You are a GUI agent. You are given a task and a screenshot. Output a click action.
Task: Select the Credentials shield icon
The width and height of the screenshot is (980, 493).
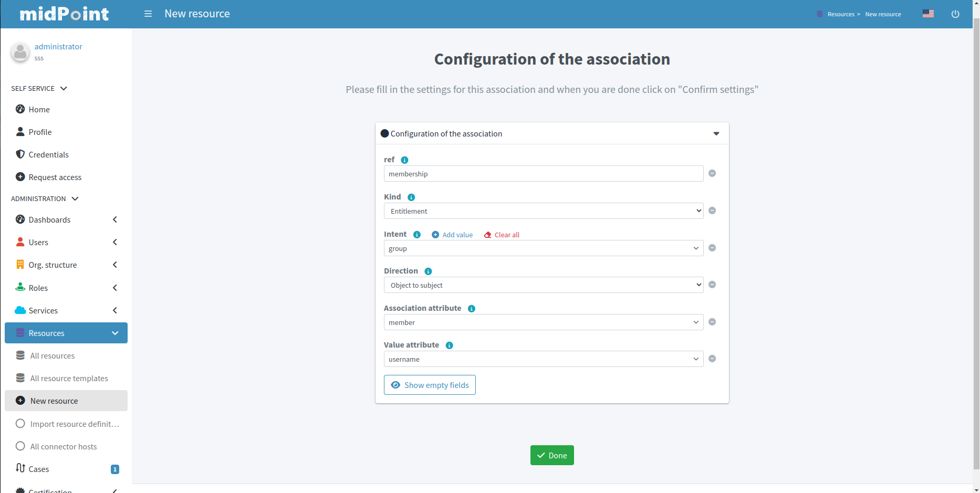tap(20, 154)
